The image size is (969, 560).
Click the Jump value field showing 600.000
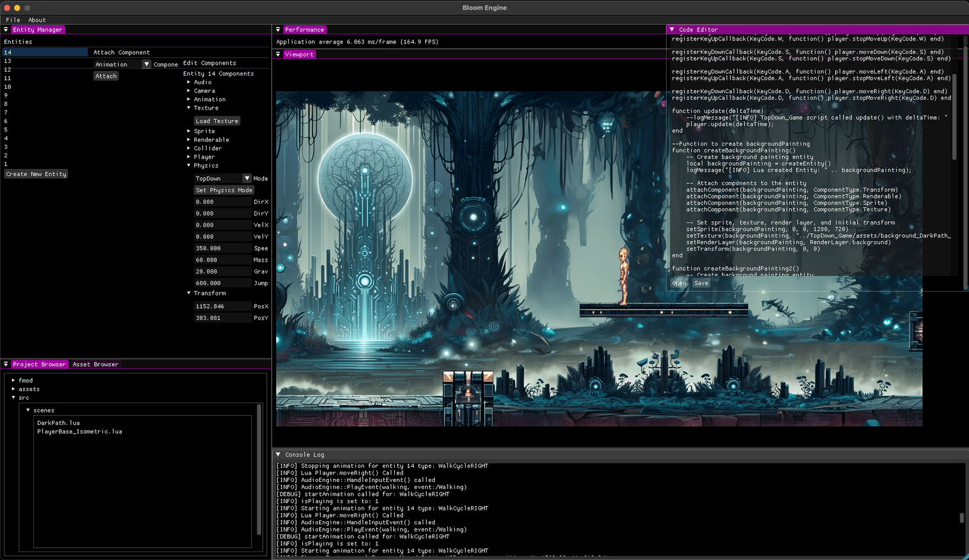pos(222,283)
